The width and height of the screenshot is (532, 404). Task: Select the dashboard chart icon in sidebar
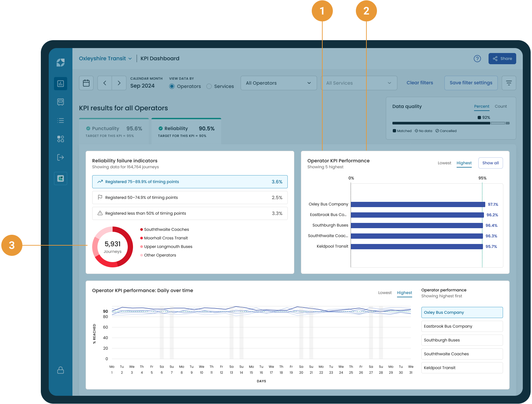(x=61, y=84)
